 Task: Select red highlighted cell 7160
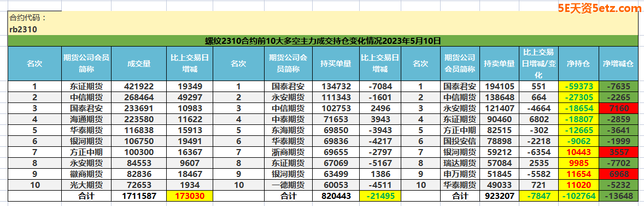(x=618, y=108)
